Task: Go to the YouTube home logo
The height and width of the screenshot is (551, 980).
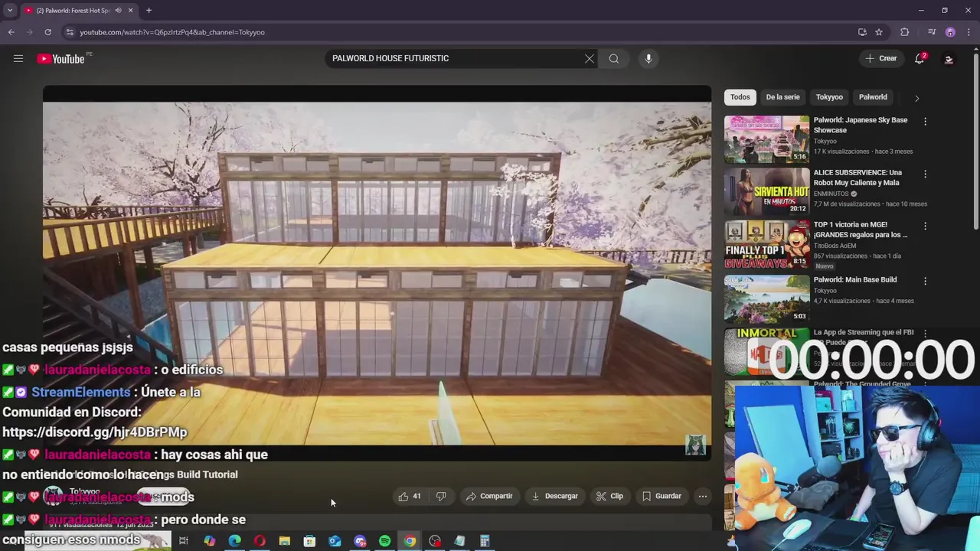Action: pyautogui.click(x=60, y=59)
